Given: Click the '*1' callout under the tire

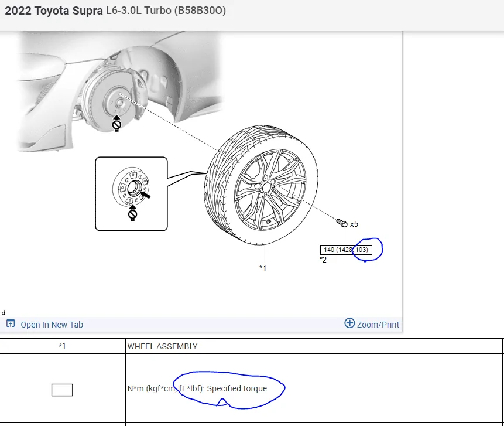Looking at the screenshot, I should [263, 268].
